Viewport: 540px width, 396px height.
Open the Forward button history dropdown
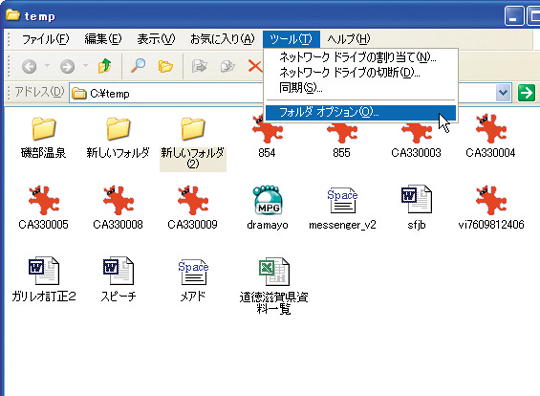[85, 65]
